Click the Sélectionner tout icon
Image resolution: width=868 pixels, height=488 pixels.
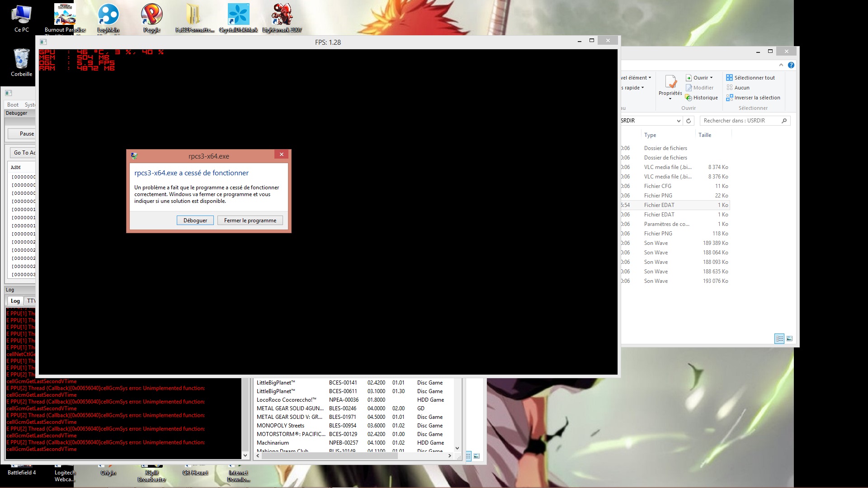click(729, 78)
